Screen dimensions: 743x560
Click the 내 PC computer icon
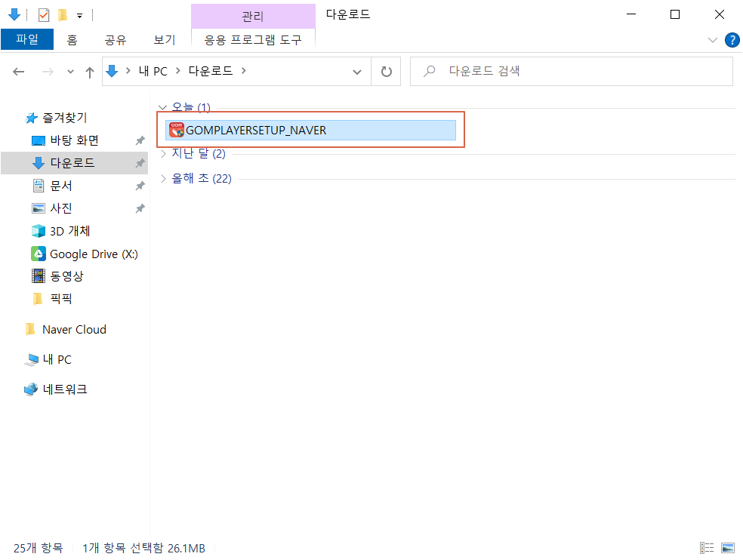[31, 360]
